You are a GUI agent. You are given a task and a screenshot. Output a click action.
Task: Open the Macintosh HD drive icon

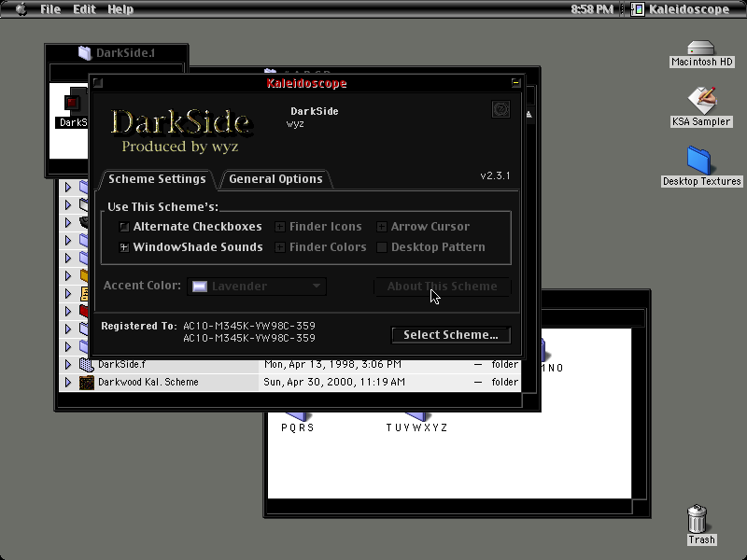pyautogui.click(x=701, y=48)
